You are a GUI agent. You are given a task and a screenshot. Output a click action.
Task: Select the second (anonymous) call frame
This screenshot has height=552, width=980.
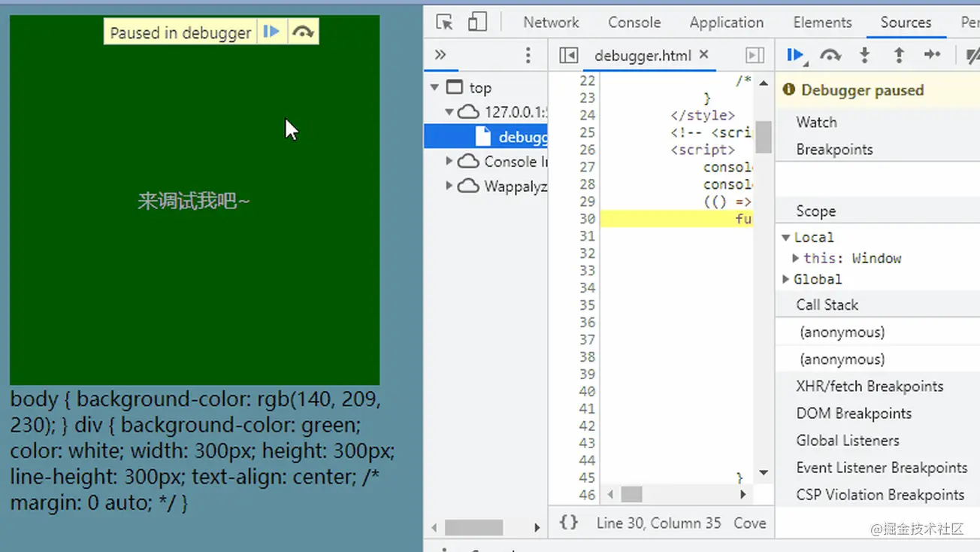point(877,359)
